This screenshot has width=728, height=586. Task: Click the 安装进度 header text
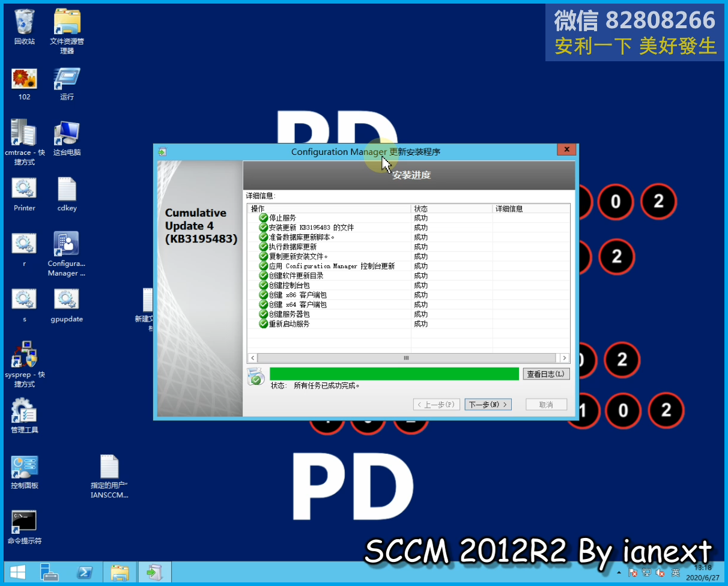[411, 175]
